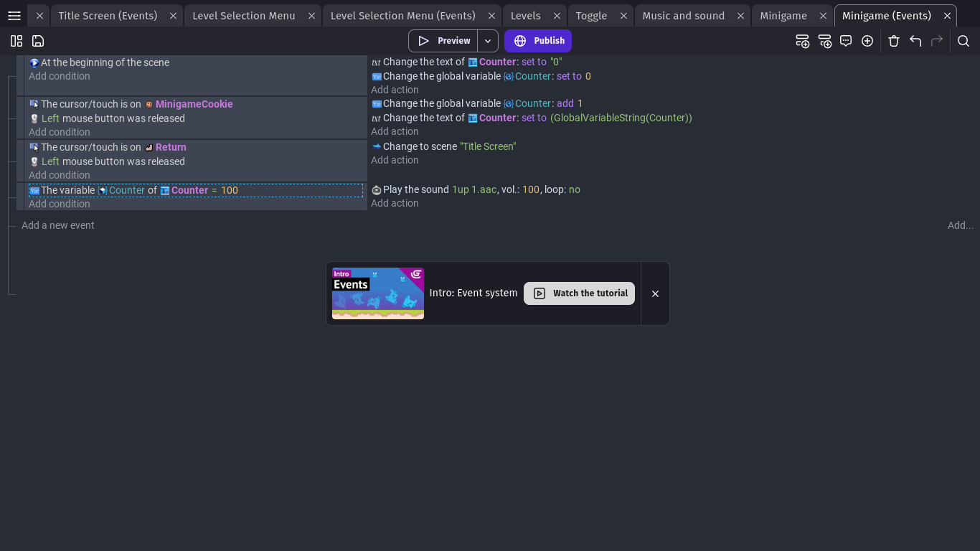Delete the selected event with the trash icon
The width and height of the screenshot is (980, 551).
click(894, 41)
